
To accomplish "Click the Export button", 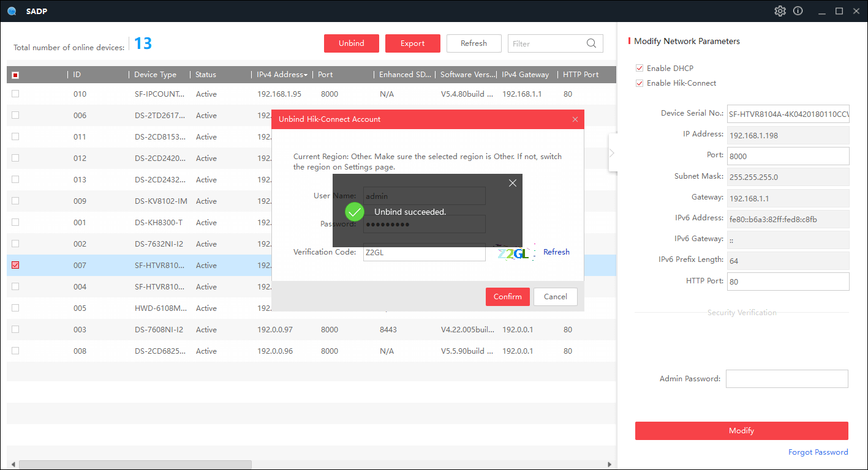I will tap(413, 43).
